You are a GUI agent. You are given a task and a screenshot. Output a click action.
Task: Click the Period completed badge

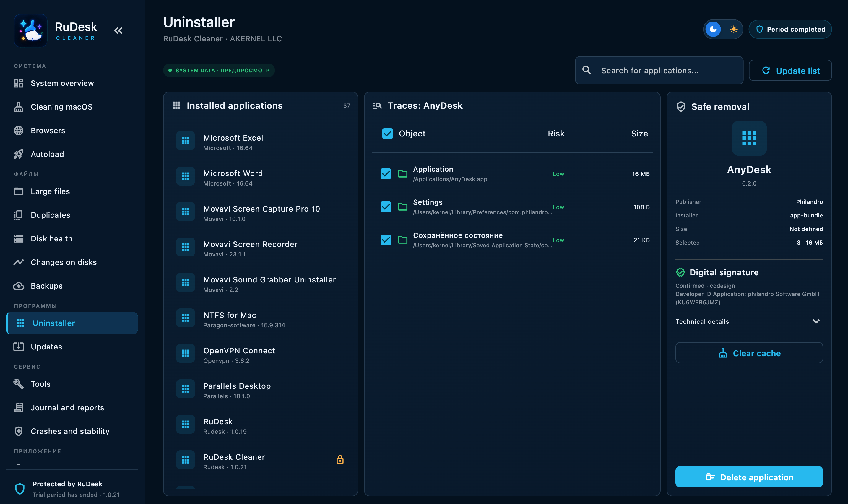tap(790, 29)
